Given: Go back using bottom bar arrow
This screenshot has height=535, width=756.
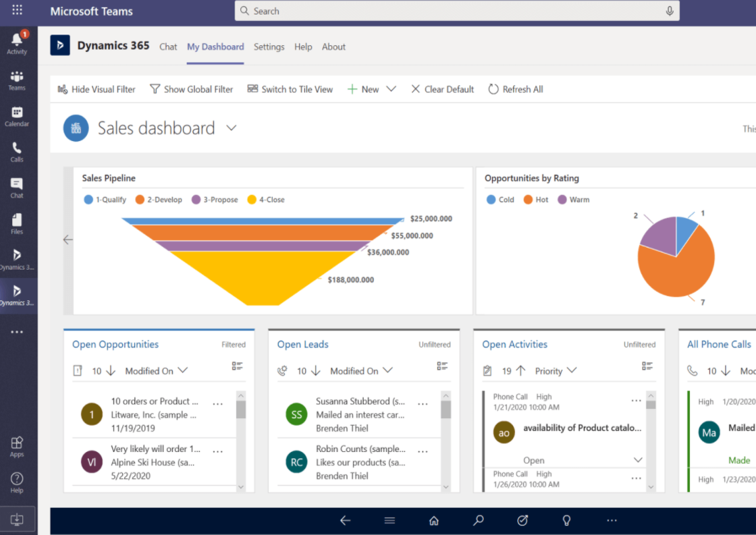Looking at the screenshot, I should click(x=345, y=521).
